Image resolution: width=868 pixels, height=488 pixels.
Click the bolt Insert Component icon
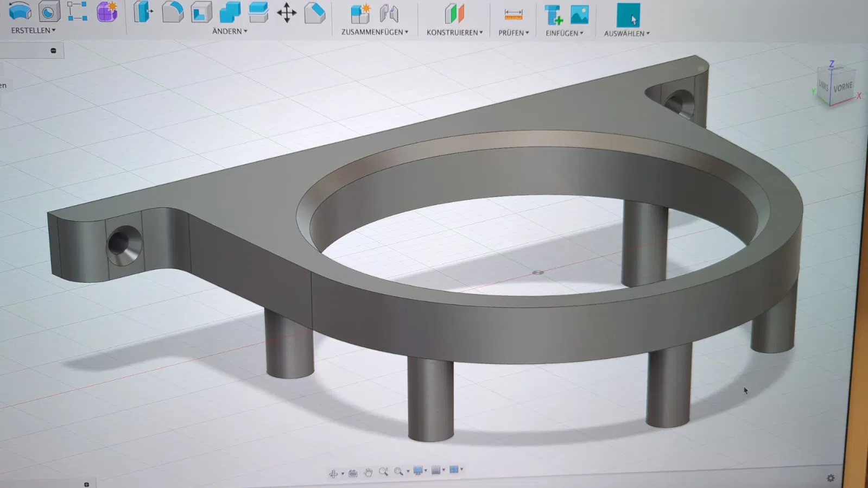[553, 15]
